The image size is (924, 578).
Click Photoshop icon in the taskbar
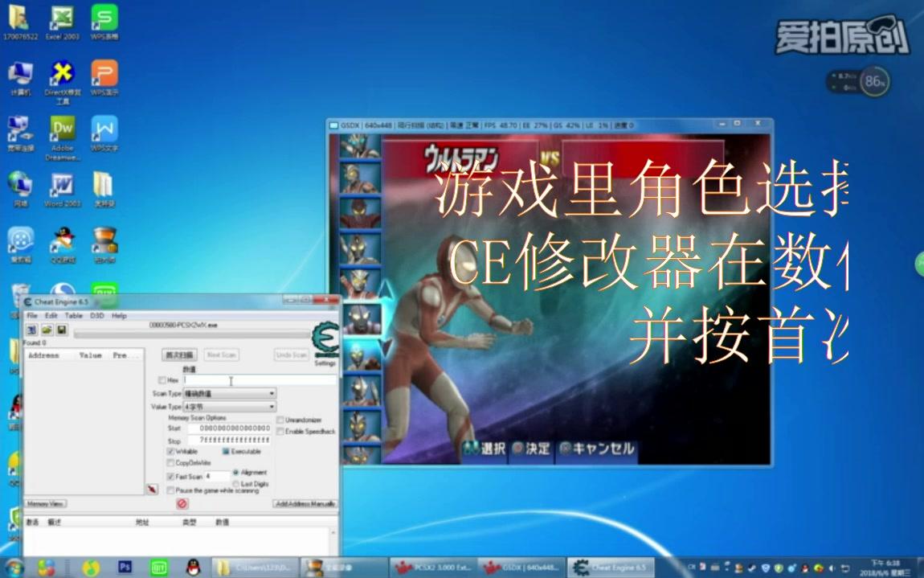click(125, 568)
